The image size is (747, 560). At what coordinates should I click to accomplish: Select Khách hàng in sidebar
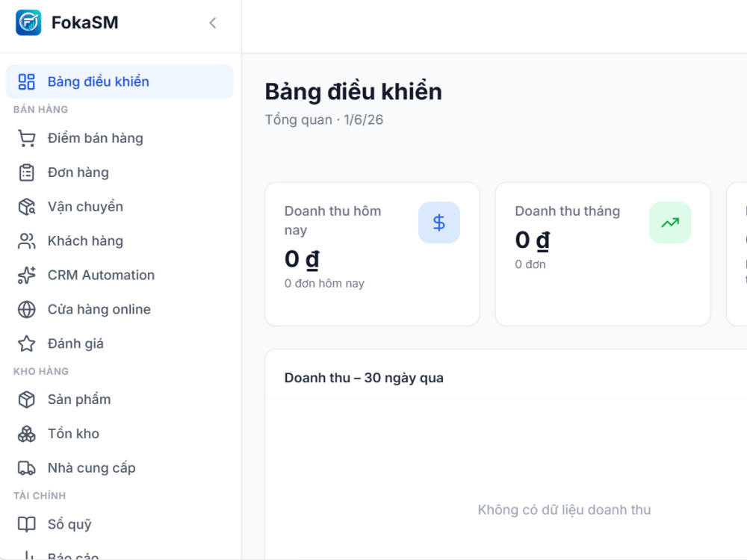[x=120, y=241]
